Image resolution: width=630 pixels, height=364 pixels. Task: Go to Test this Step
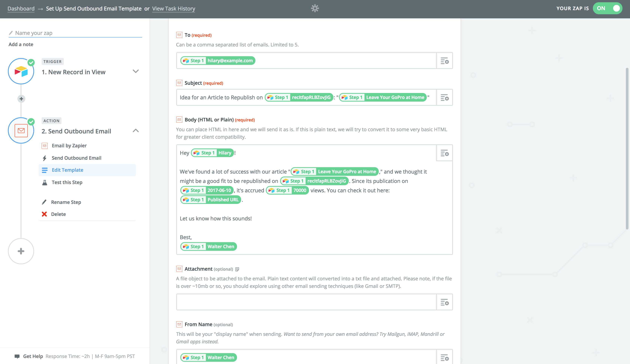[x=67, y=183]
